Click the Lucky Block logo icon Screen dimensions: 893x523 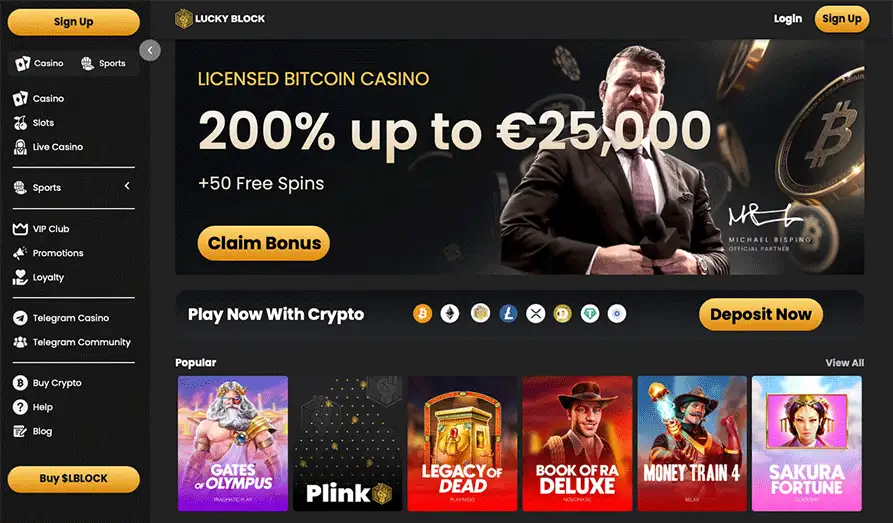(x=183, y=19)
